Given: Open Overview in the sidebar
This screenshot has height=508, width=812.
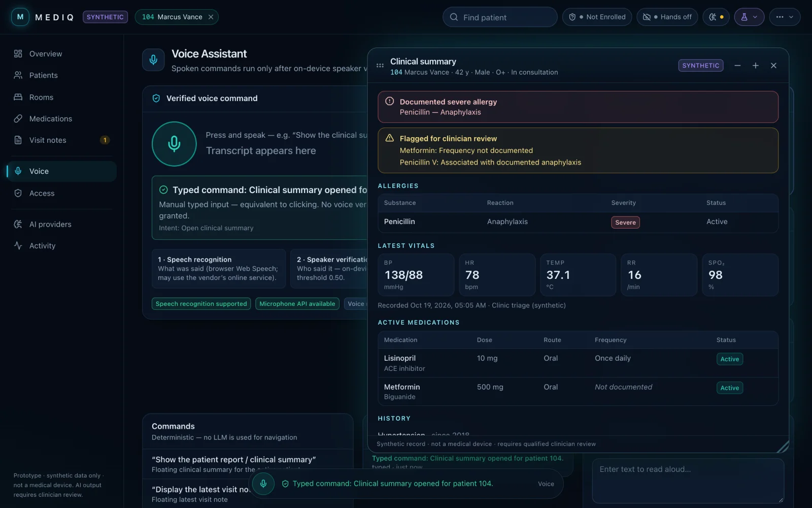Looking at the screenshot, I should click(61, 54).
